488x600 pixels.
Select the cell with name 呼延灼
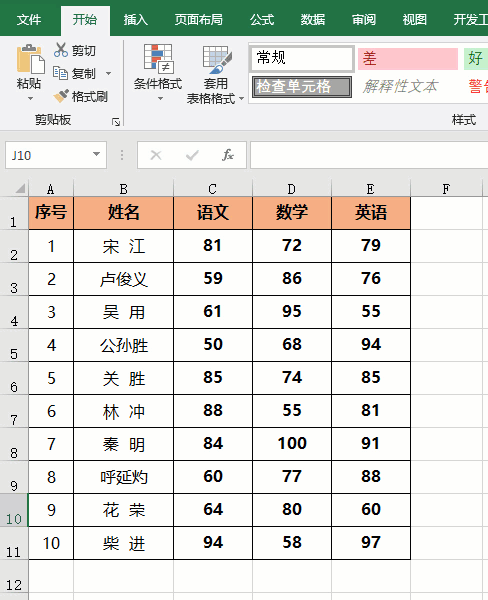click(123, 477)
